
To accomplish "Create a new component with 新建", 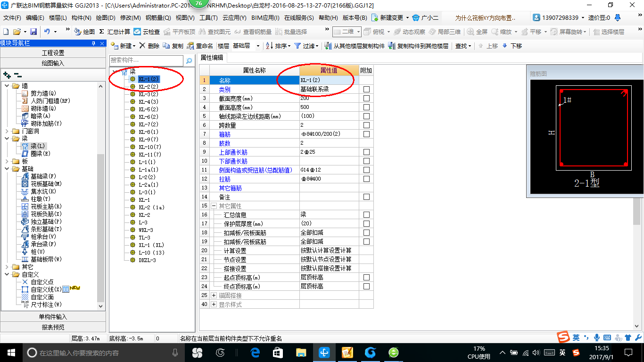I will [x=123, y=46].
